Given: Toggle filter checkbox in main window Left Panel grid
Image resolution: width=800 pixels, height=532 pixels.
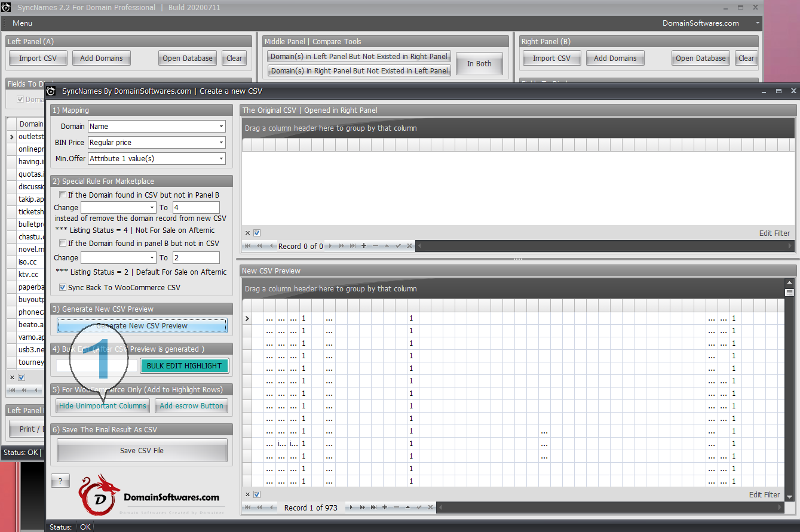Looking at the screenshot, I should tap(22, 377).
